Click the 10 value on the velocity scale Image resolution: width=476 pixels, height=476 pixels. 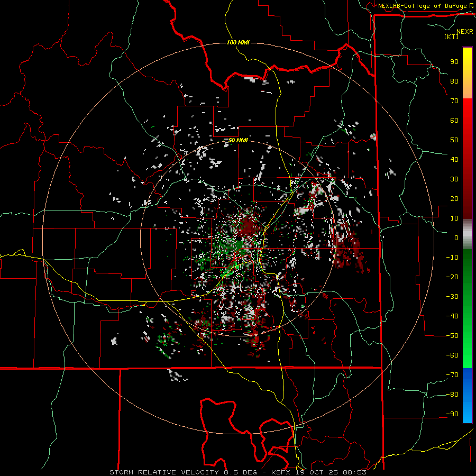click(454, 218)
